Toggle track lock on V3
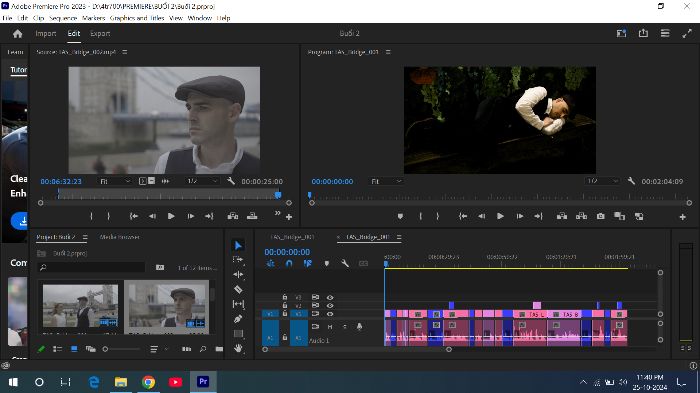Viewport: 700px width, 393px height. tap(284, 297)
